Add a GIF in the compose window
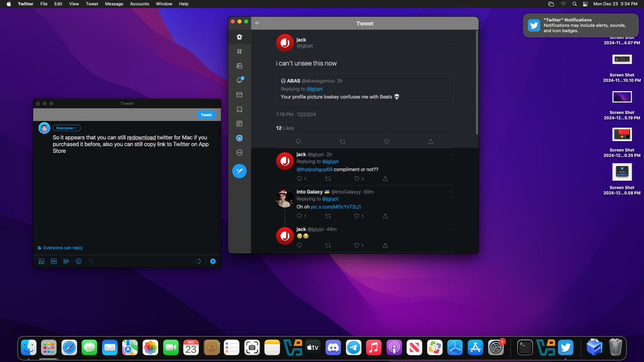The width and height of the screenshot is (644, 362). [x=54, y=261]
